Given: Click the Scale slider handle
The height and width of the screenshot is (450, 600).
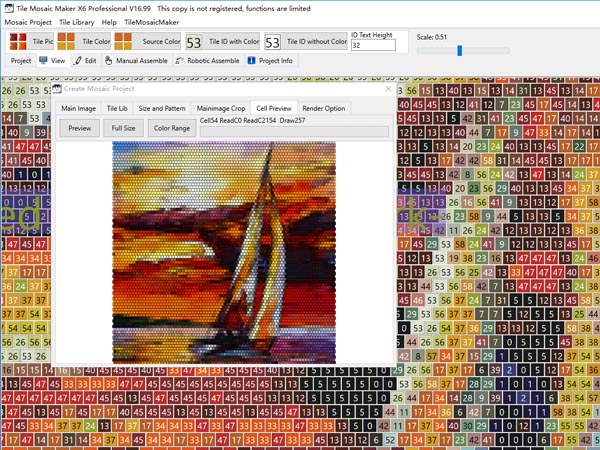Looking at the screenshot, I should pos(460,51).
